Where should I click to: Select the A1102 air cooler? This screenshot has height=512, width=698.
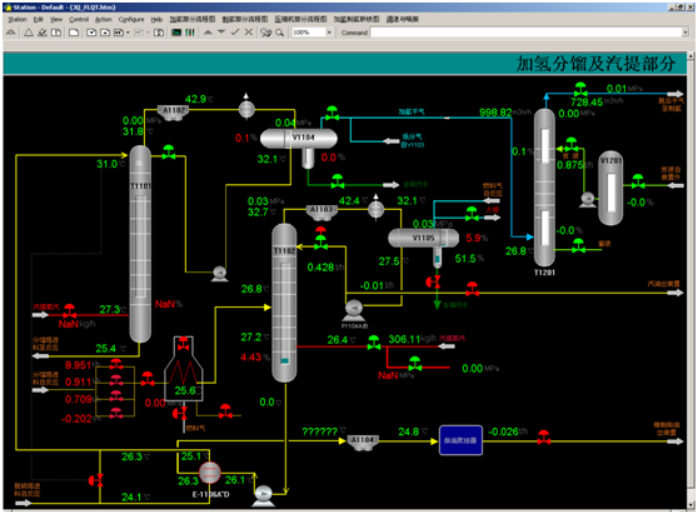pyautogui.click(x=176, y=112)
